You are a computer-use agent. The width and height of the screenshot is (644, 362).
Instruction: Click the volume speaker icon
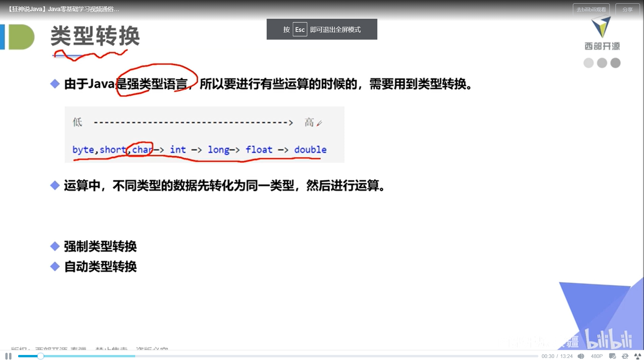[x=581, y=356]
